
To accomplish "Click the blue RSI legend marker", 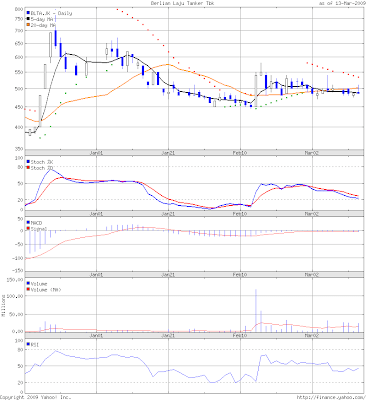I will (28, 344).
